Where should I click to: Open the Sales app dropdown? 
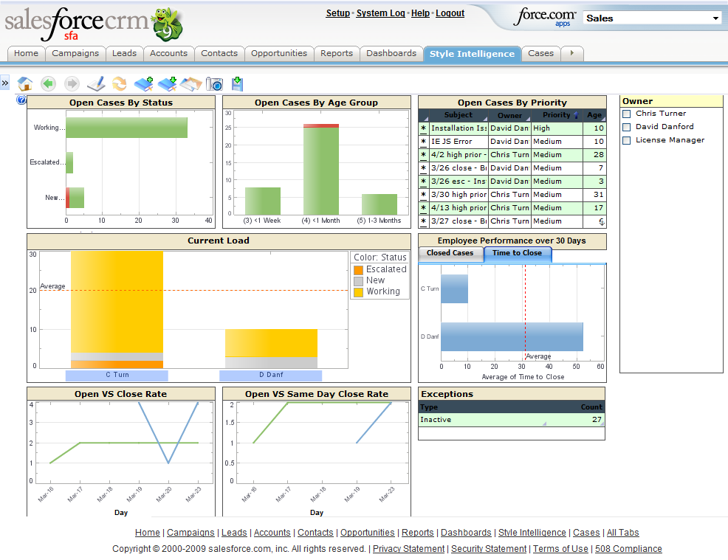(x=653, y=18)
